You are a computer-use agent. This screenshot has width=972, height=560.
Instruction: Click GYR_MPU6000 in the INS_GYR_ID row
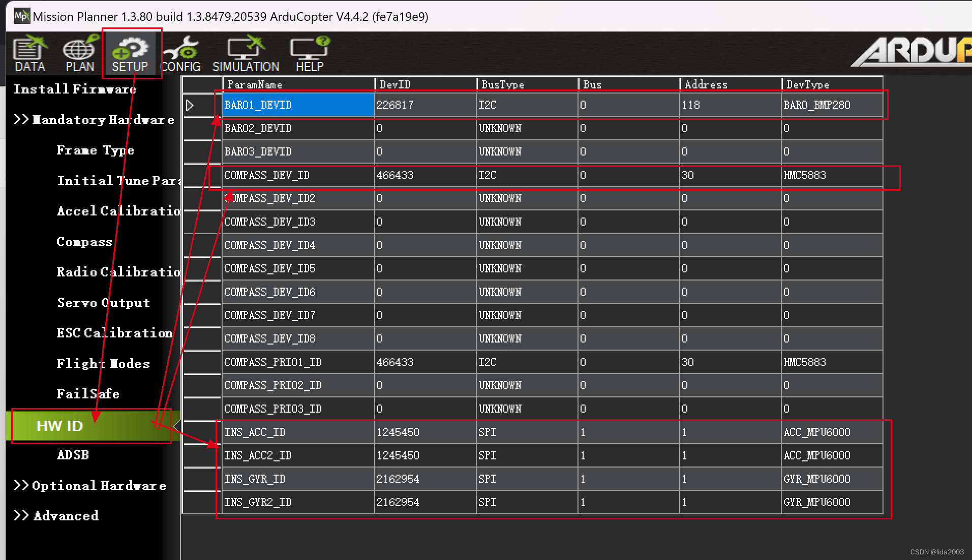coord(832,479)
